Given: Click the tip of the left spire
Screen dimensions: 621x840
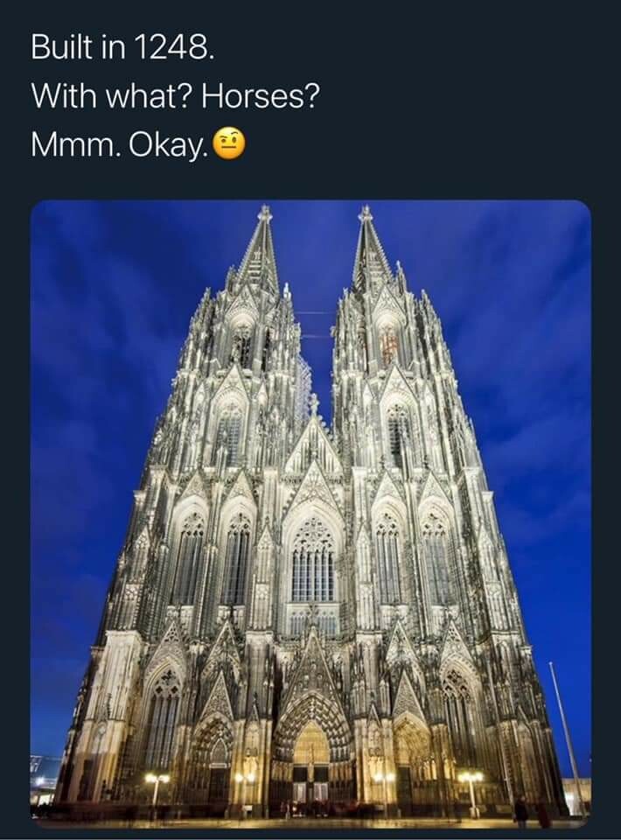Looking at the screenshot, I should tap(264, 211).
